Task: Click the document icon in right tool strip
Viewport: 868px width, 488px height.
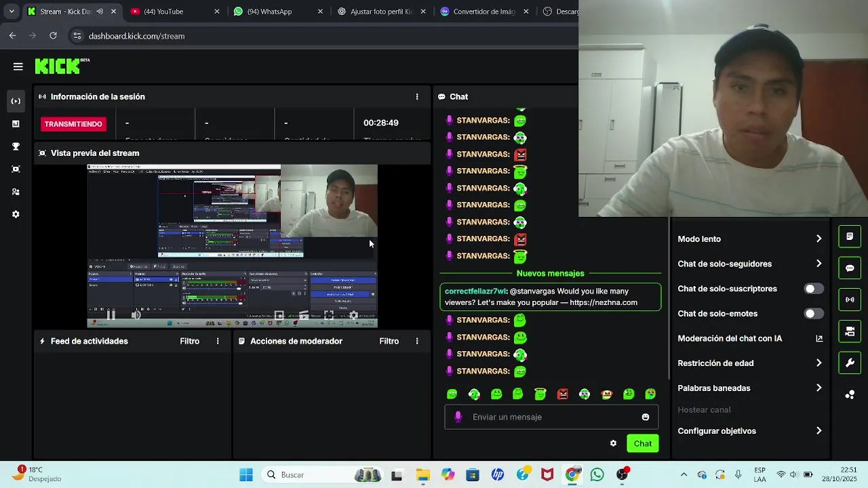Action: [x=850, y=237]
